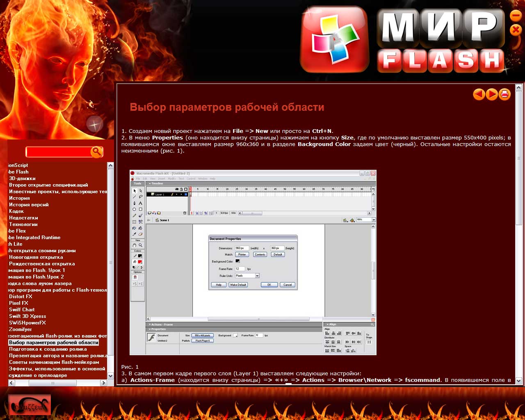The image size is (525, 420).
Task: Click the topic list horizontal scroll right arrow
Action: [104, 383]
